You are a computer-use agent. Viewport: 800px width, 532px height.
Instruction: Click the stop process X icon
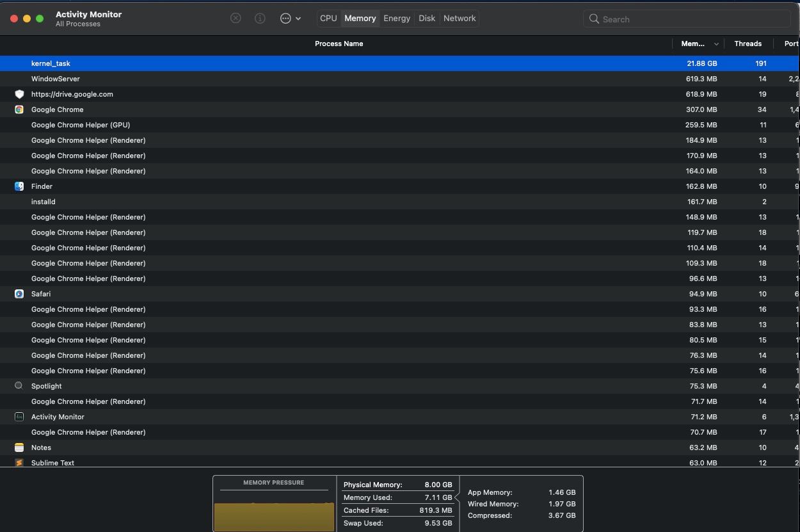coord(236,19)
